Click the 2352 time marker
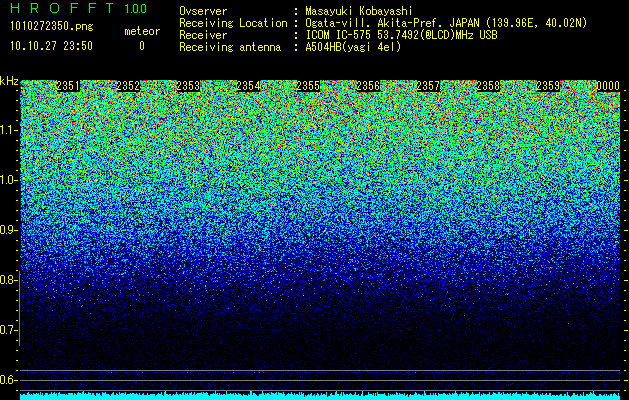Screen dimensions: 629x400 (x=128, y=86)
